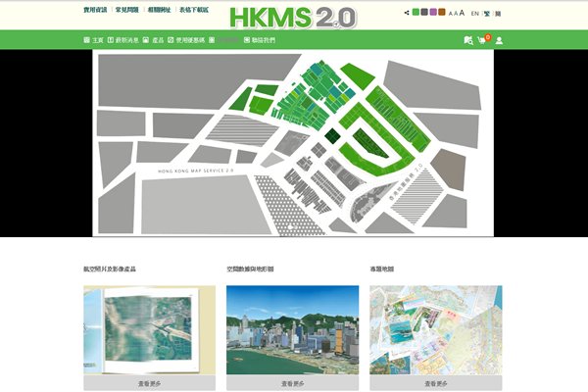Viewport: 588px width, 392px height.
Task: Open the shopping cart icon
Action: click(482, 40)
